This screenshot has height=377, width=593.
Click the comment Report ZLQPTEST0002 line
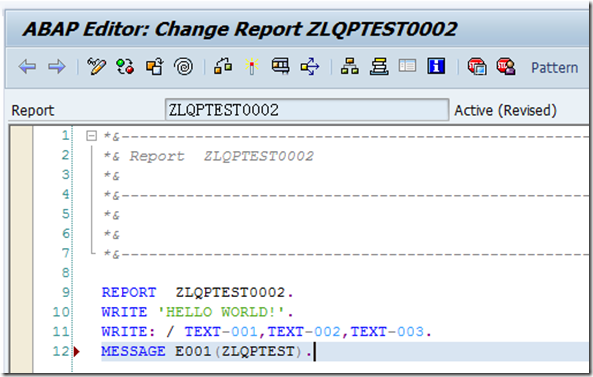click(x=209, y=156)
